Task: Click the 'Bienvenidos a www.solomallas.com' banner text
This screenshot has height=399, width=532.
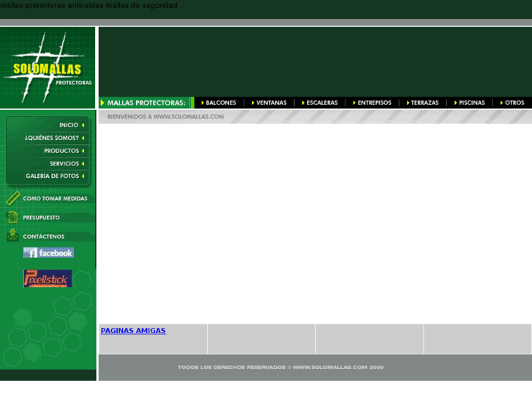Action: tap(165, 116)
